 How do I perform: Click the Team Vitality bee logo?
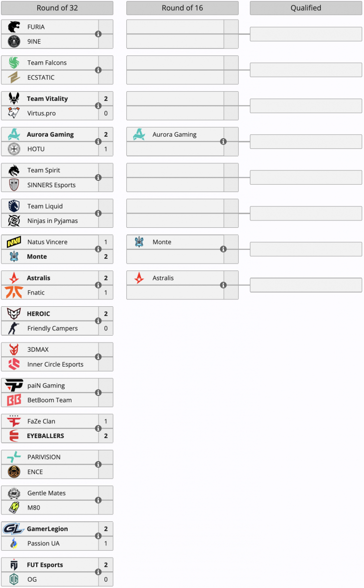[x=14, y=98]
